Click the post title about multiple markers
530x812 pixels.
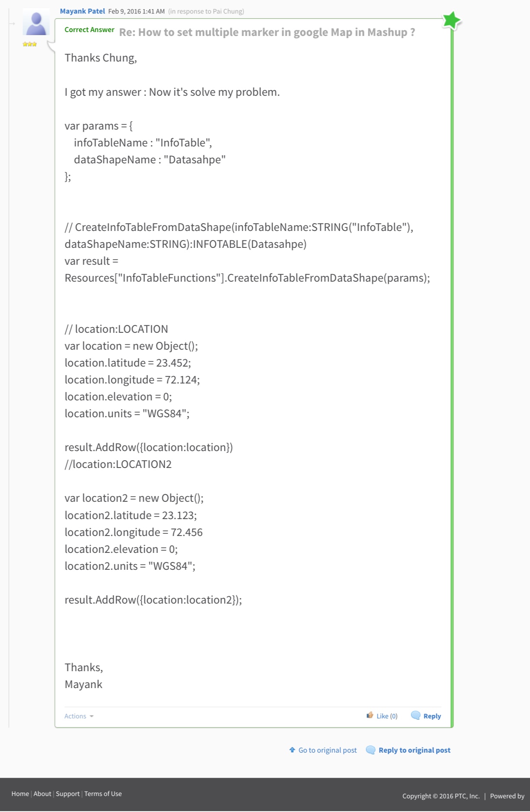(267, 32)
